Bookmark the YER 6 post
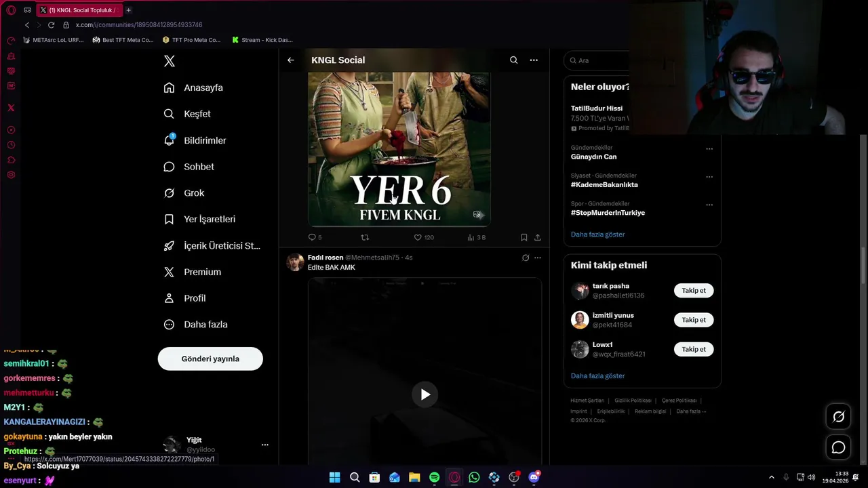The image size is (868, 488). click(x=524, y=237)
